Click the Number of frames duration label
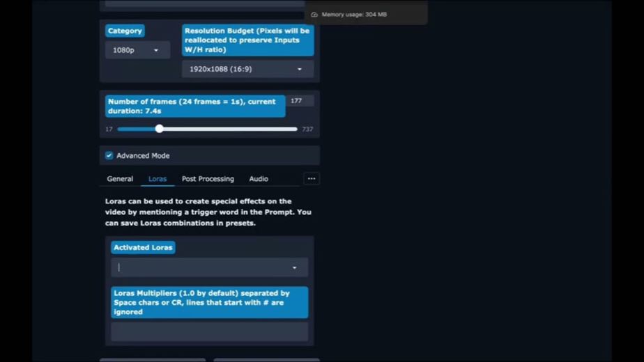The width and height of the screenshot is (644, 362). (195, 107)
